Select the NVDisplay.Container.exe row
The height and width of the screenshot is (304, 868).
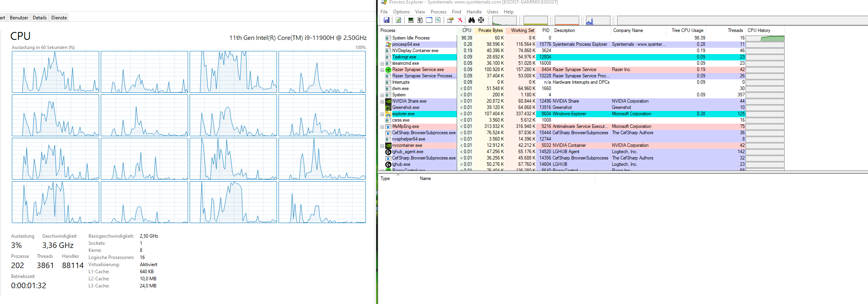point(582,51)
